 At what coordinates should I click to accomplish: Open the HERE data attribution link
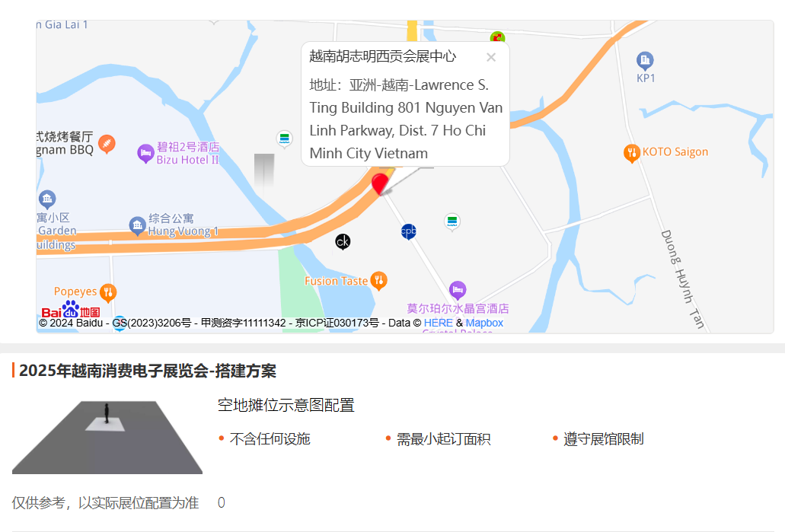(438, 323)
